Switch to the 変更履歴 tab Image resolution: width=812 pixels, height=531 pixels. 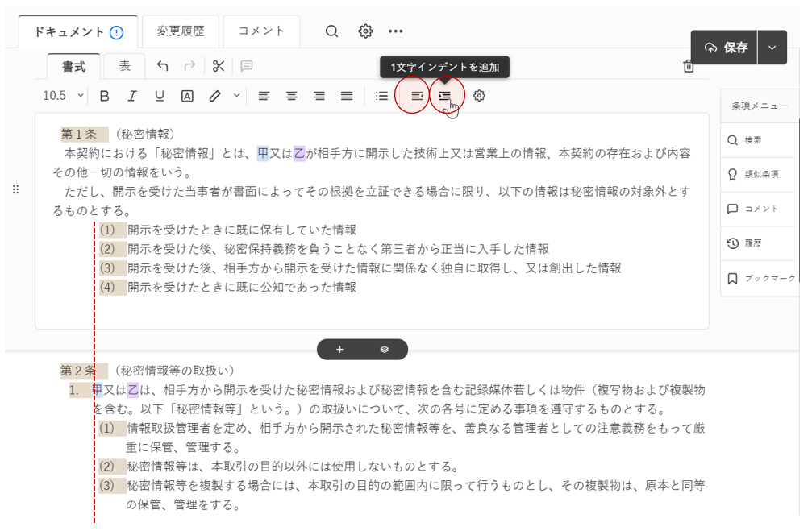[181, 31]
